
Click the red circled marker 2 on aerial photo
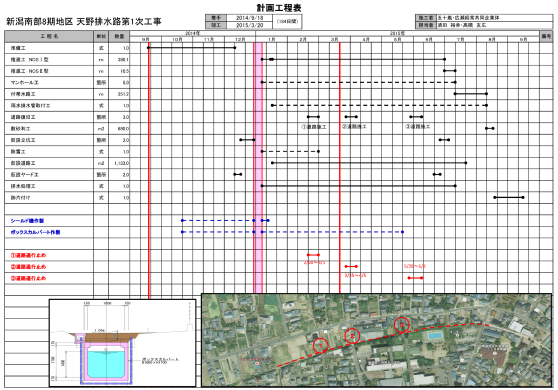[x=352, y=335]
